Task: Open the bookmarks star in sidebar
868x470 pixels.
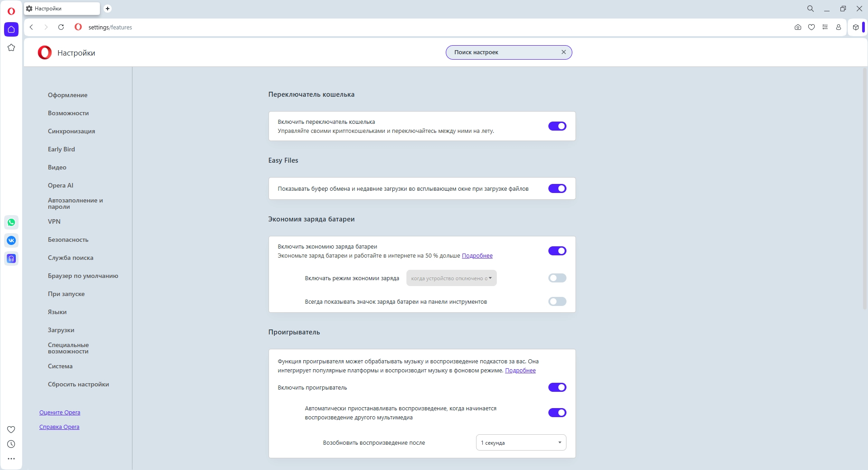Action: (x=11, y=47)
